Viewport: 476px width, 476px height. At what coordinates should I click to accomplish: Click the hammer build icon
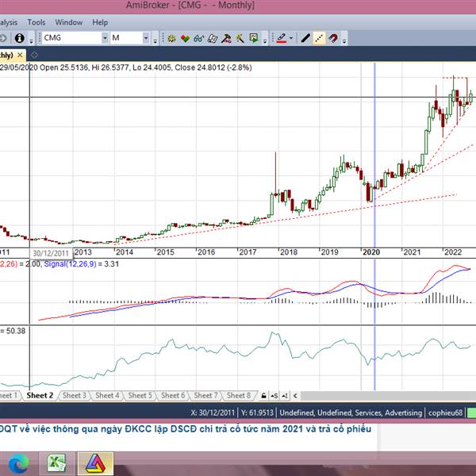tap(226, 38)
